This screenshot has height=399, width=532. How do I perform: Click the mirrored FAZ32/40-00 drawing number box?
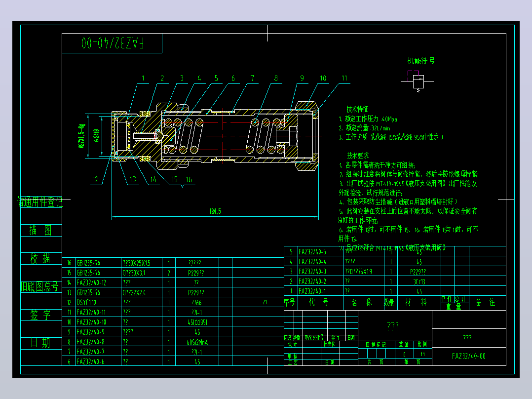tap(112, 43)
